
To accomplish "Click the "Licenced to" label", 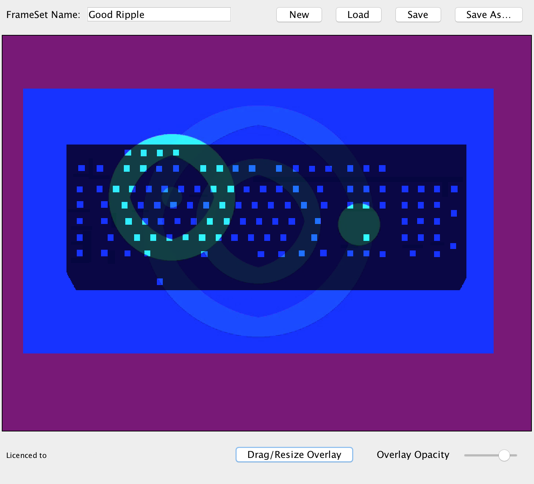I will point(26,455).
